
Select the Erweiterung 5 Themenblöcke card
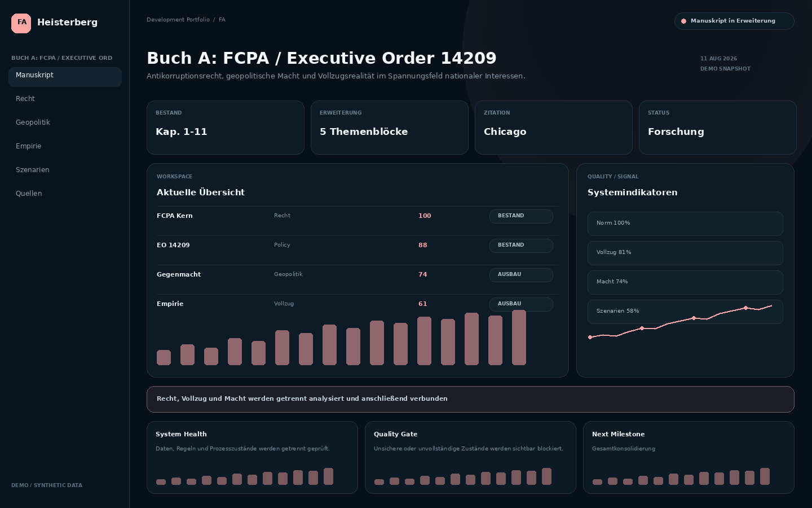390,128
